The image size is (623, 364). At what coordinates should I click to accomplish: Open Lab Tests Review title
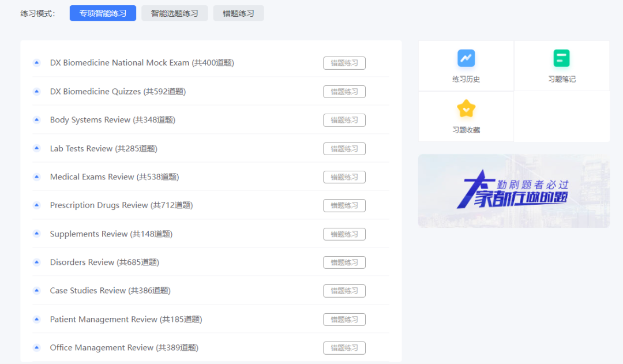pyautogui.click(x=104, y=148)
